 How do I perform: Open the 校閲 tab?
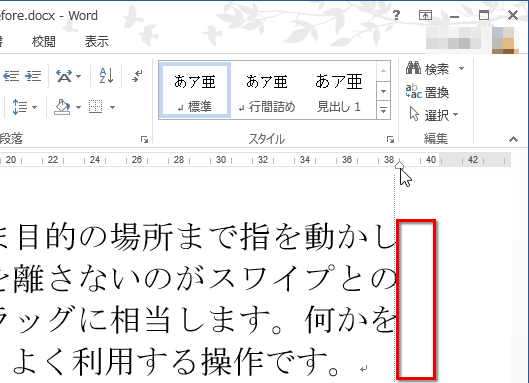[x=44, y=42]
